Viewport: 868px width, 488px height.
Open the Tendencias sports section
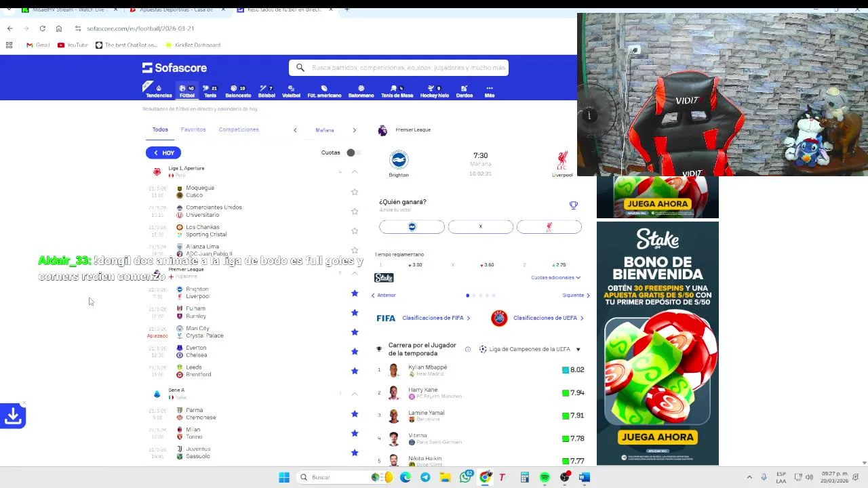(159, 91)
